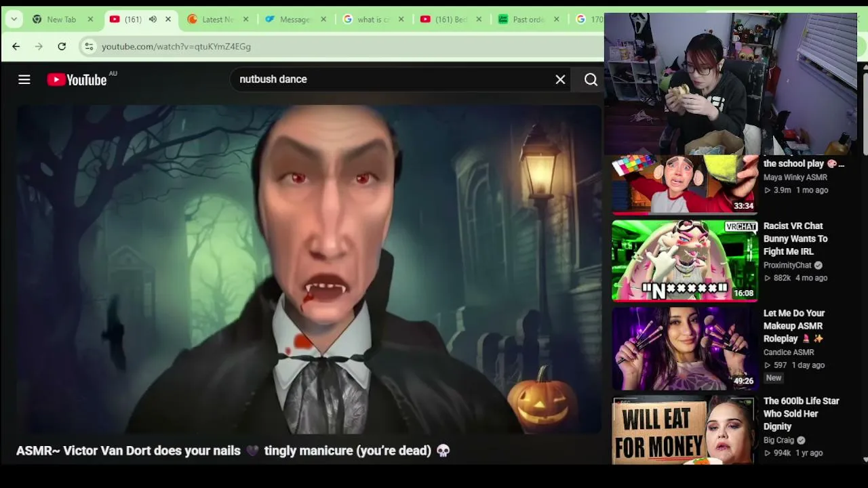Mute the playing YouTube tab audio icon

153,19
